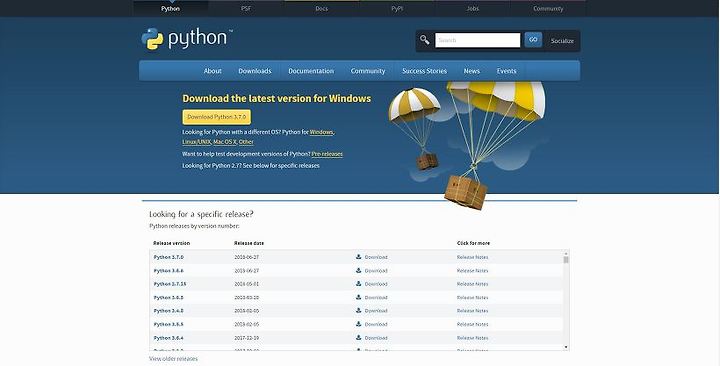720x366 pixels.
Task: Click the magnifying glass search icon
Action: 425,40
